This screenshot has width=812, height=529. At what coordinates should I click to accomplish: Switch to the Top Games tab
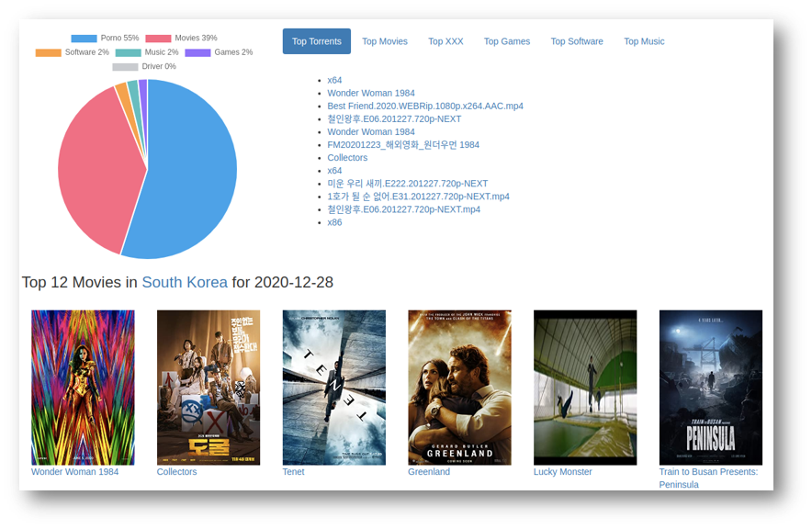click(507, 41)
